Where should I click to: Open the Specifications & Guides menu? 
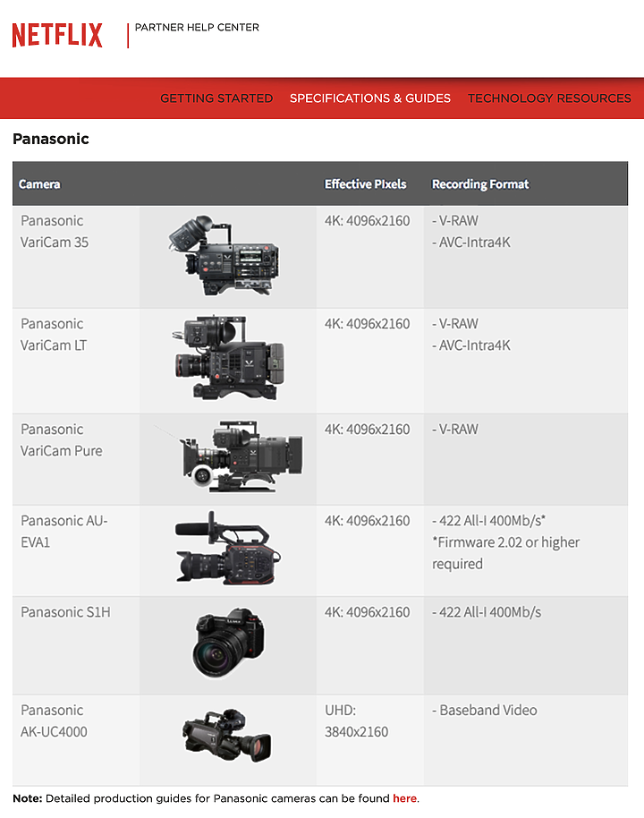point(369,98)
